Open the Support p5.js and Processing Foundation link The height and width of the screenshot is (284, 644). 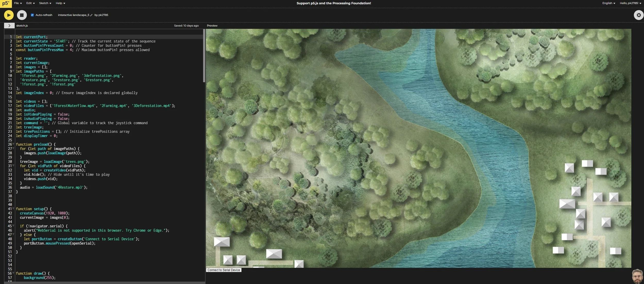pos(334,3)
